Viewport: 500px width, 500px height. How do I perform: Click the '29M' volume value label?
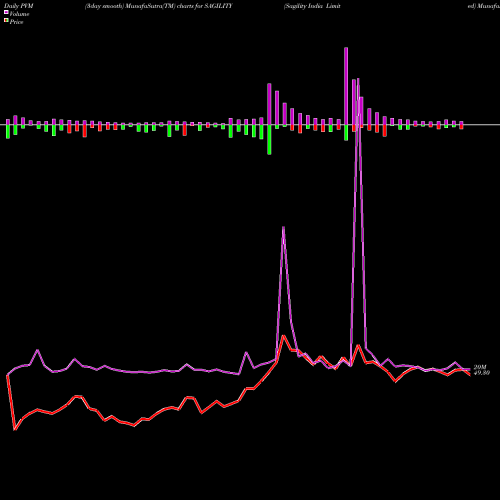point(480,367)
